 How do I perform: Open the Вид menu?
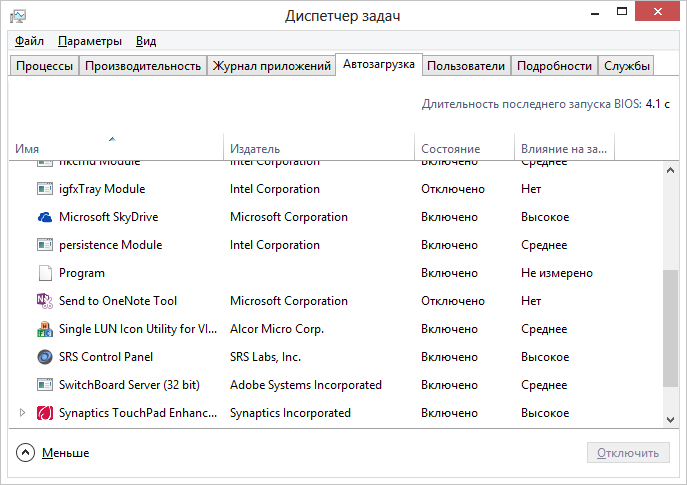point(146,41)
